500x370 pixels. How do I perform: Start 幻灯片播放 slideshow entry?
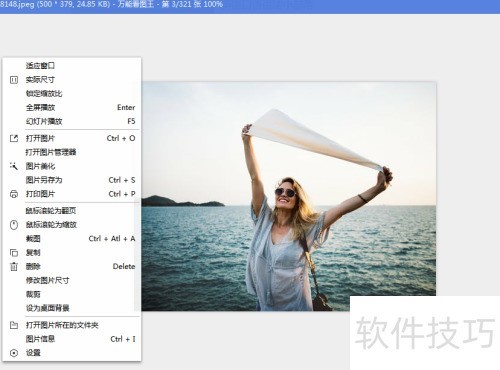(71, 121)
